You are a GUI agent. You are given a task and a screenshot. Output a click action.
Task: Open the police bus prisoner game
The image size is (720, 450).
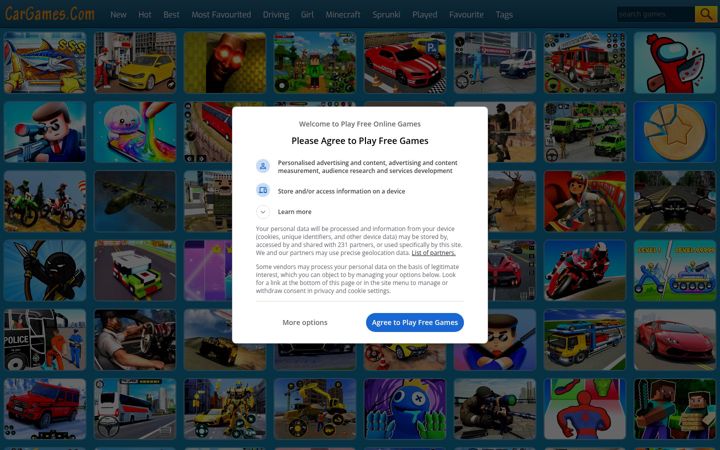[45, 340]
